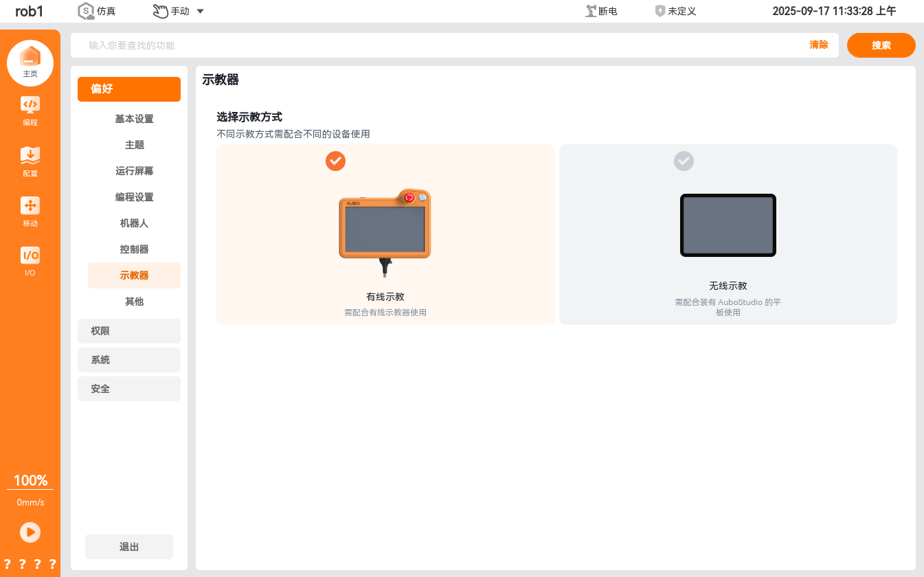Click the simulation (仿真) mode icon
The width and height of the screenshot is (924, 577).
coord(86,11)
